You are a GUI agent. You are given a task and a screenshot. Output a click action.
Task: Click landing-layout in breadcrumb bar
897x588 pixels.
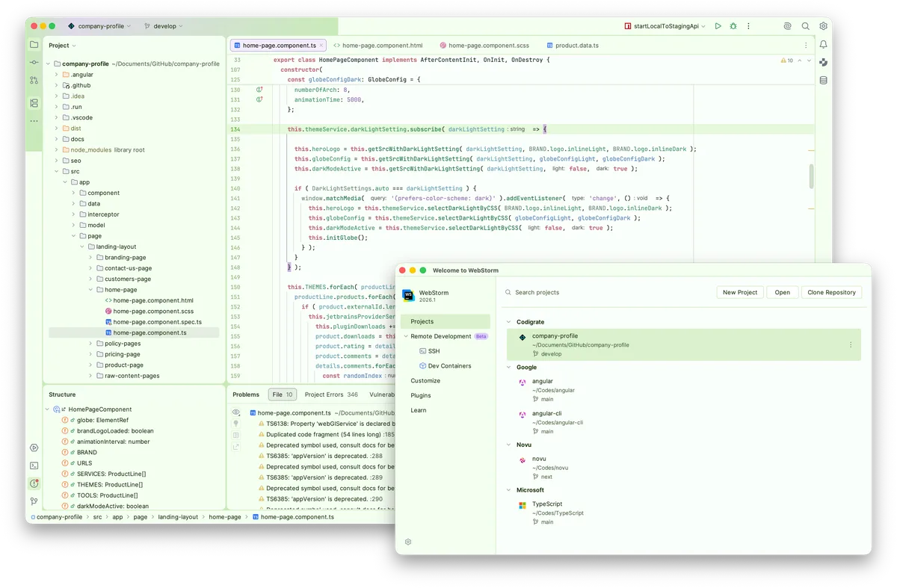[178, 517]
